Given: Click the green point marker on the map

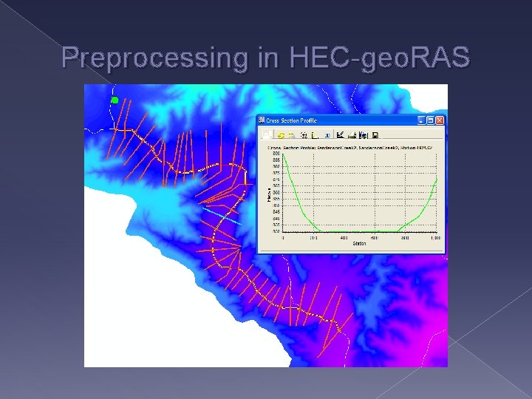Looking at the screenshot, I should click(x=115, y=100).
